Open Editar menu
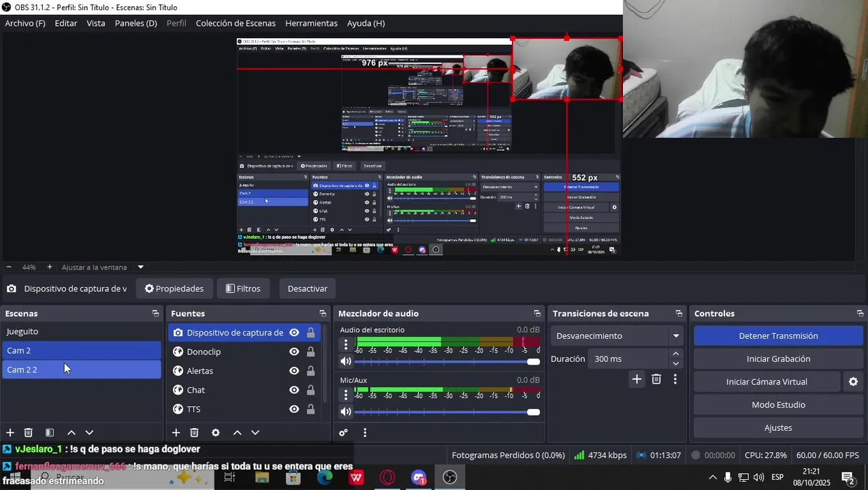This screenshot has width=868, height=490. pyautogui.click(x=66, y=23)
